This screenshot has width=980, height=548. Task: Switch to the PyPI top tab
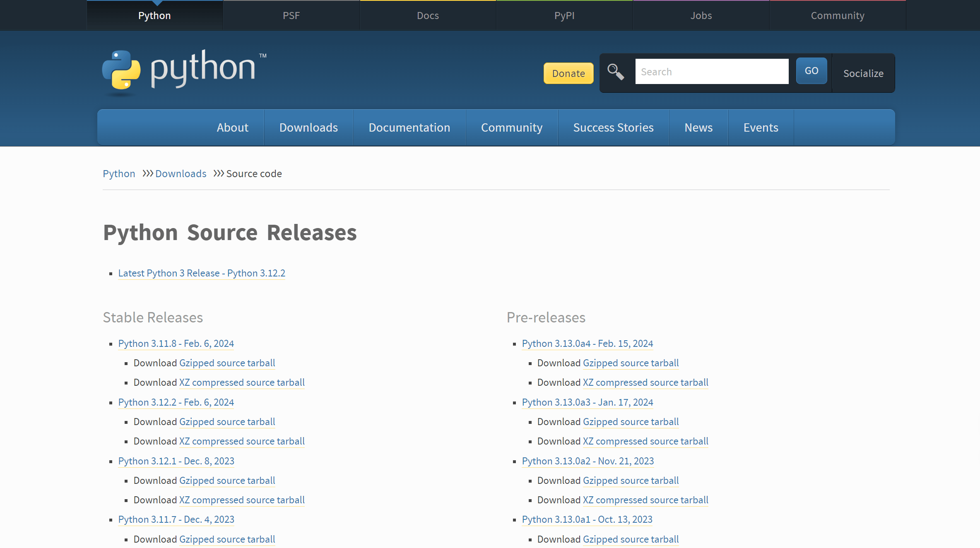(x=564, y=15)
